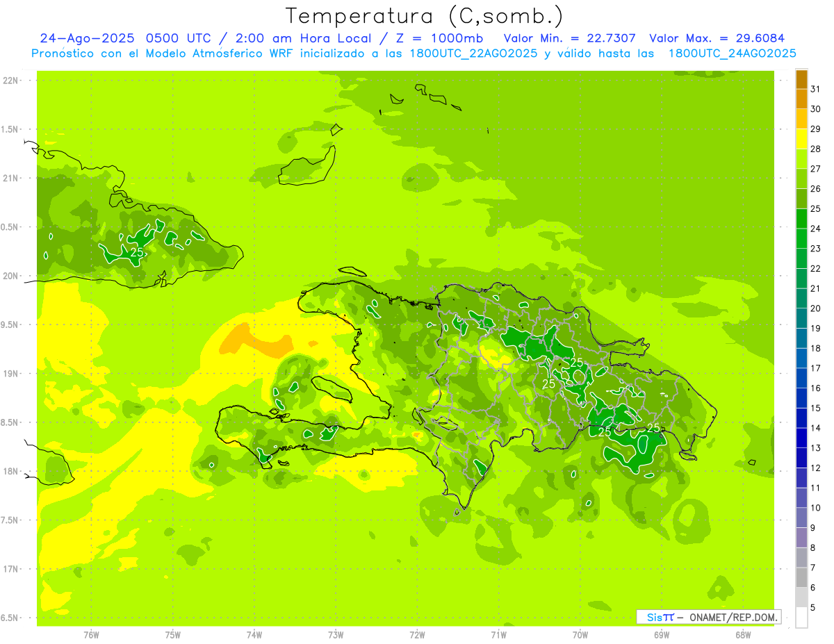Click the legend segment between 29 and 30
Screen dimensions: 834x644
(801, 119)
